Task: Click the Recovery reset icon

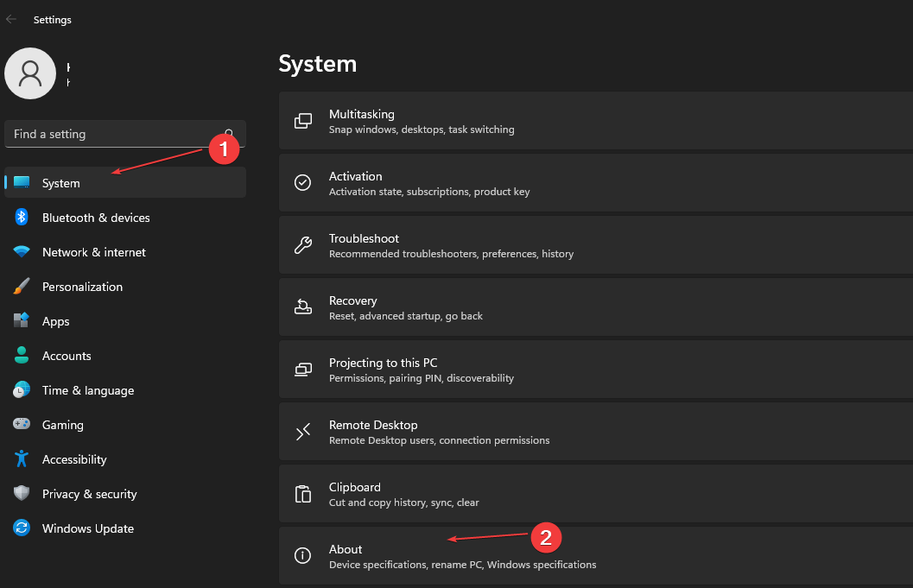Action: 303,307
